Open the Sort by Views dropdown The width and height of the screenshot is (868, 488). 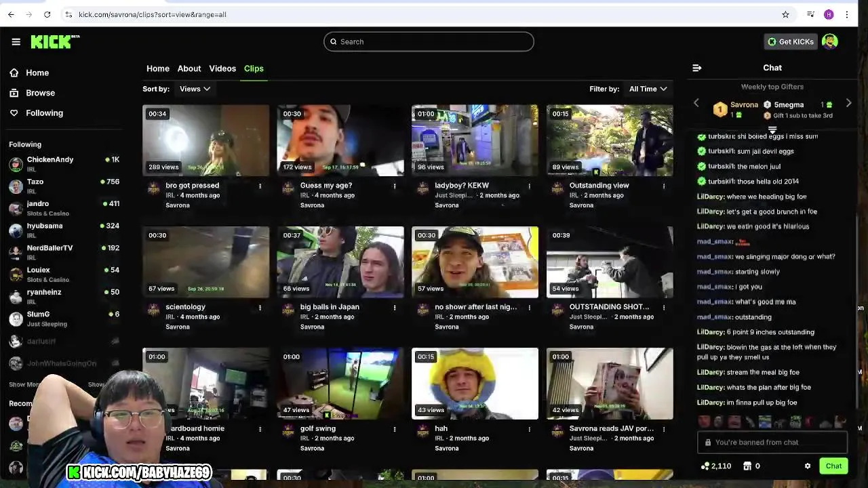pos(195,89)
